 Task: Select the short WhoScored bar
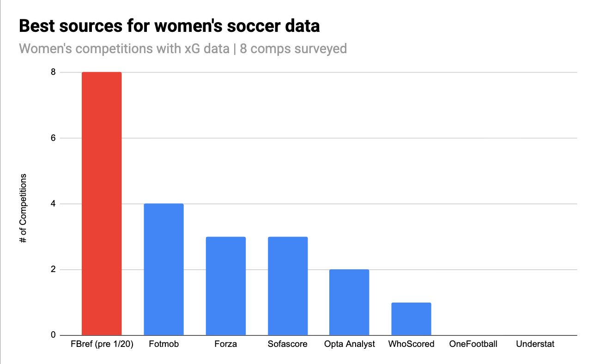click(x=411, y=319)
